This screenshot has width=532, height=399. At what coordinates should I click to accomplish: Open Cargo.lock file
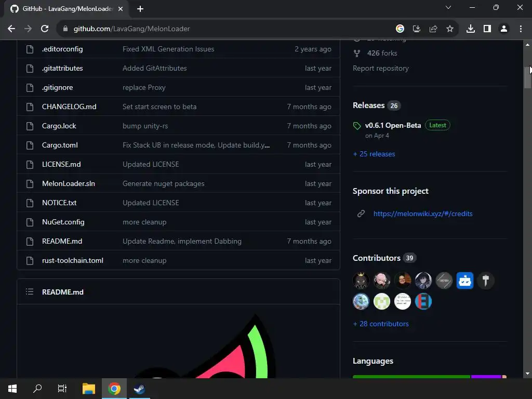59,126
